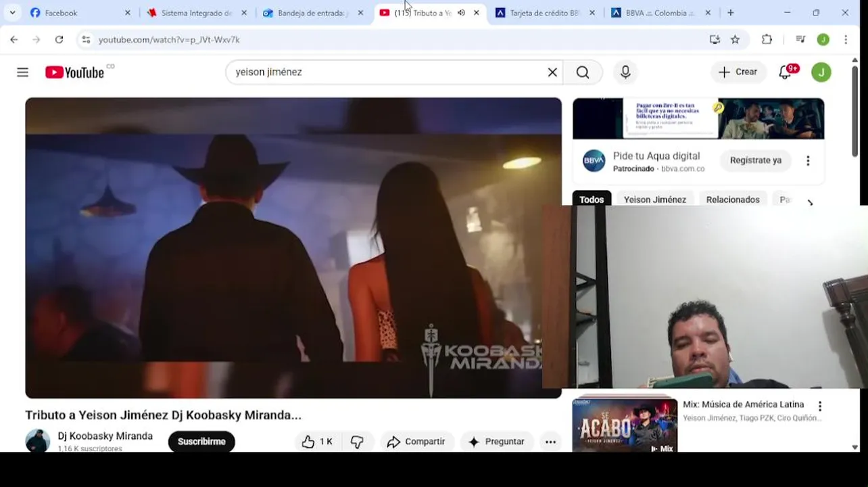Open Dj Koobasky Miranda channel avatar
The width and height of the screenshot is (868, 487).
[x=38, y=441]
